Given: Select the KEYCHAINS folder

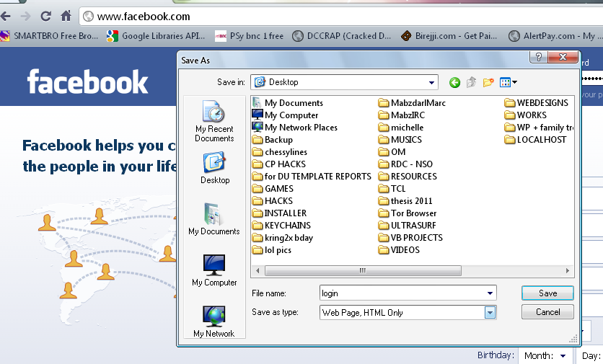Looking at the screenshot, I should [x=281, y=226].
